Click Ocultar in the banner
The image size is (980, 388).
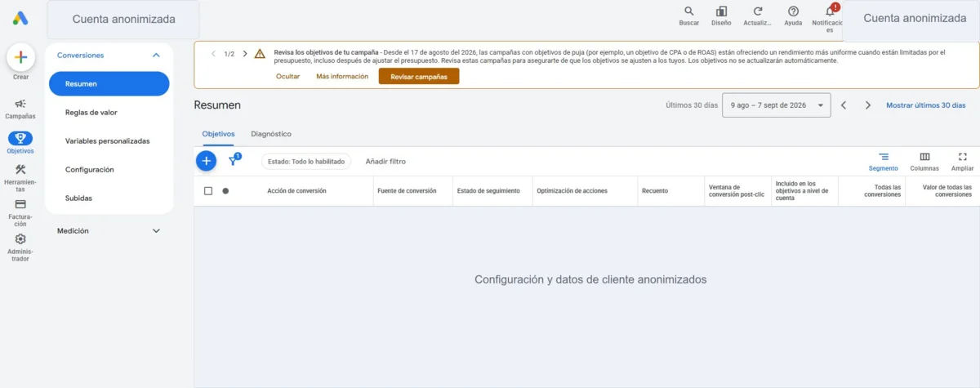point(287,76)
